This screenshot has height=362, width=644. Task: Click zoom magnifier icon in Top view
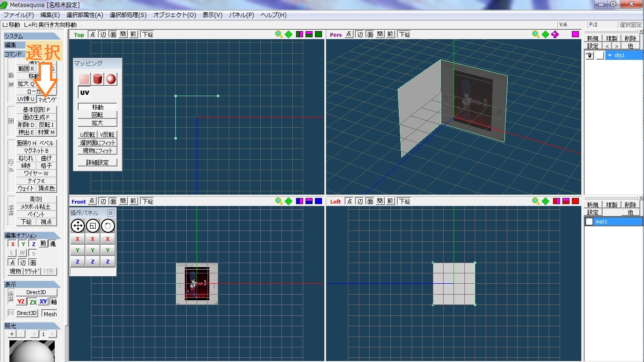pyautogui.click(x=279, y=34)
